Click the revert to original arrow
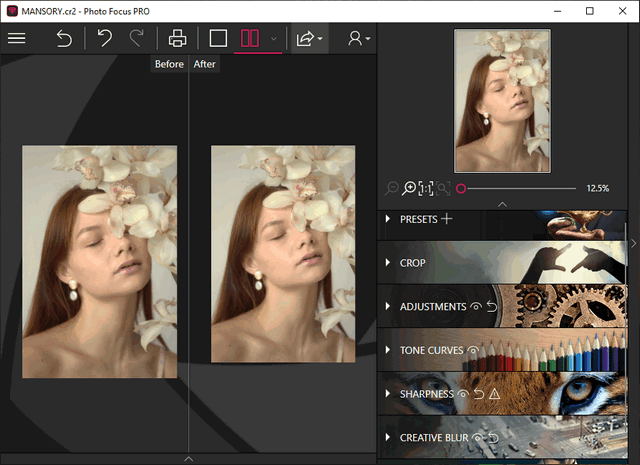The height and width of the screenshot is (465, 640). (x=64, y=39)
